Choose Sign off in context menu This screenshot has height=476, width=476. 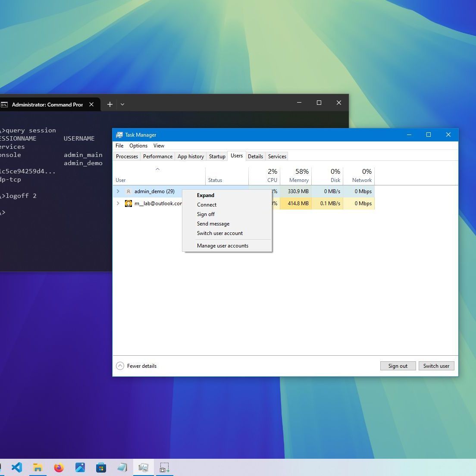[206, 214]
